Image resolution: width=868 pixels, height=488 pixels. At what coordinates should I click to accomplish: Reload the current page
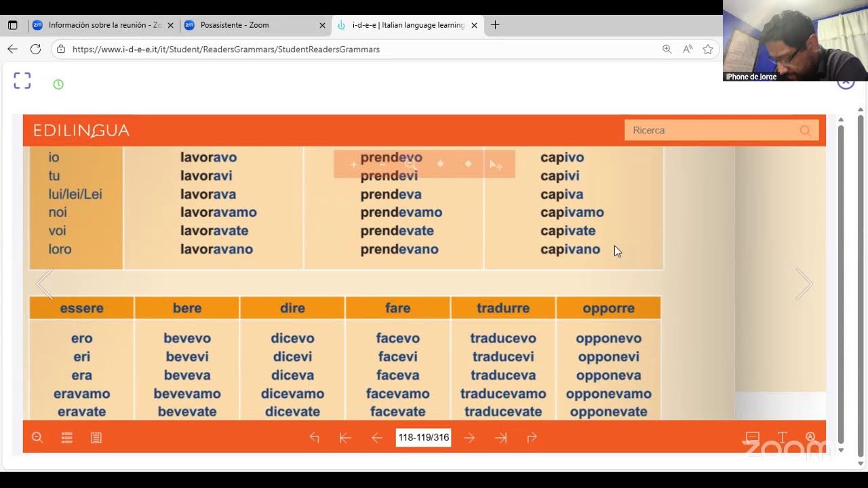tap(36, 49)
